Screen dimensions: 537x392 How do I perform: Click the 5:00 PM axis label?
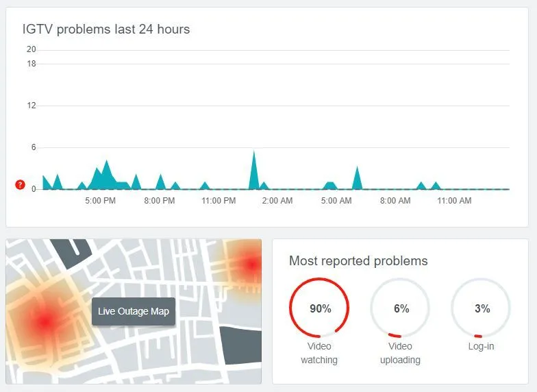click(100, 201)
